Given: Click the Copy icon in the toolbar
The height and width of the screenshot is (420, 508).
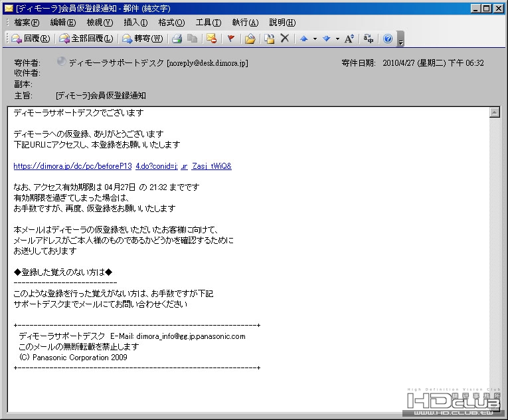Looking at the screenshot, I should pyautogui.click(x=193, y=39).
